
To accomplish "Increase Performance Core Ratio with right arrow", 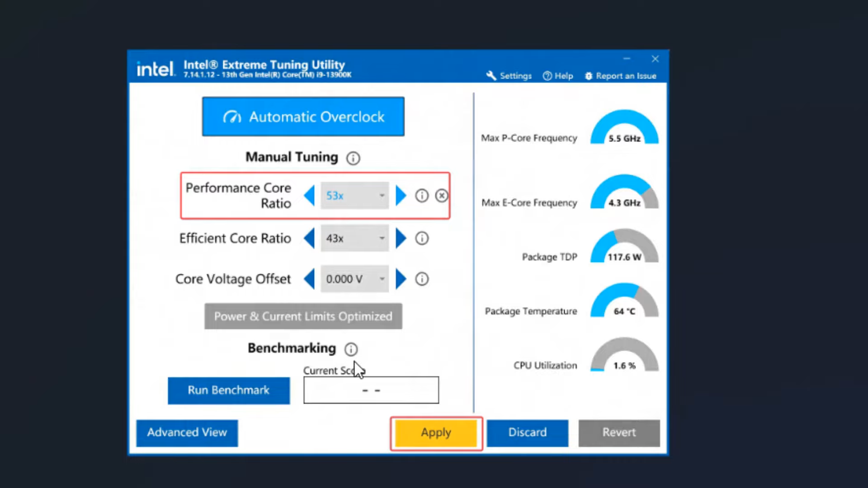I will (x=401, y=196).
